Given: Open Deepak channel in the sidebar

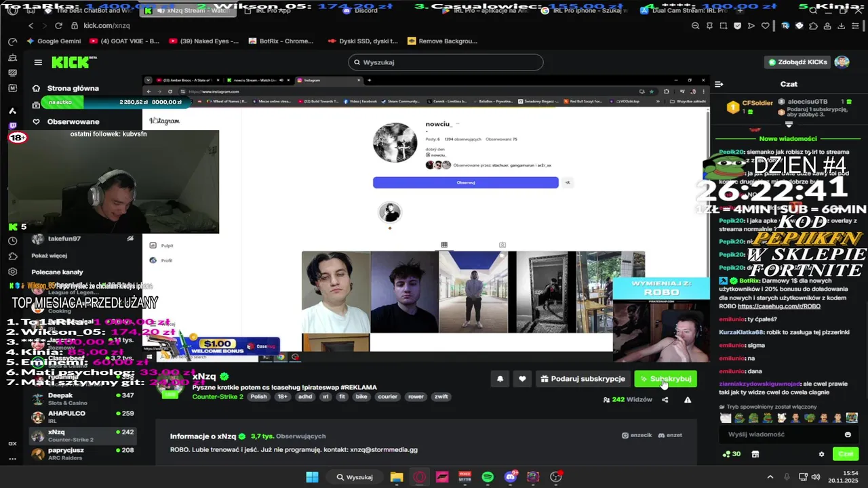Looking at the screenshot, I should (x=83, y=399).
